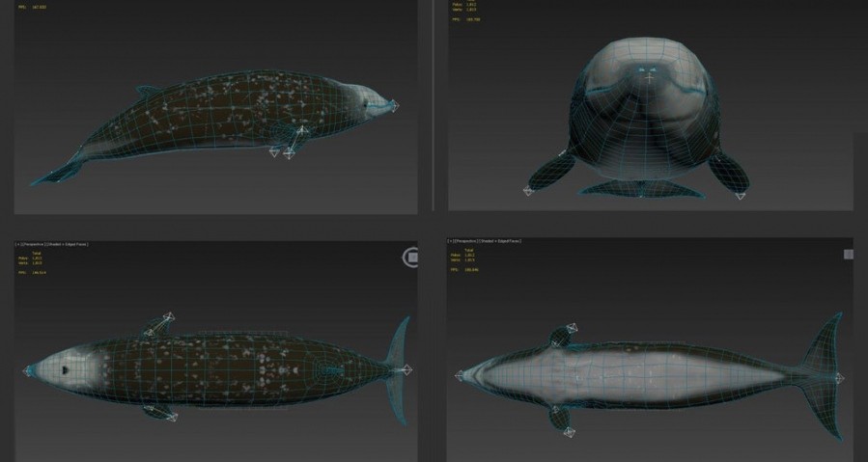The height and width of the screenshot is (462, 868).
Task: Select the nose helper in belly-view viewport
Action: coord(459,376)
